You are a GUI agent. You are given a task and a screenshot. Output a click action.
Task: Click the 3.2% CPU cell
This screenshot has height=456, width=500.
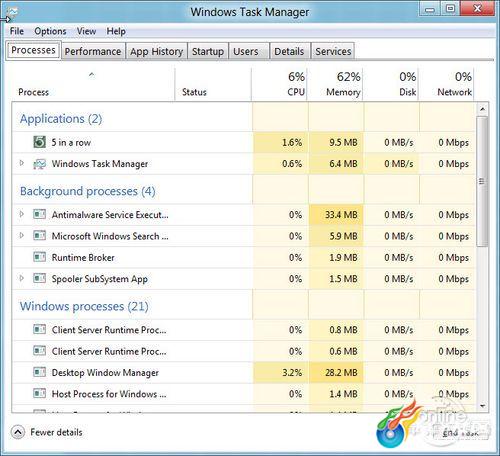(x=280, y=372)
